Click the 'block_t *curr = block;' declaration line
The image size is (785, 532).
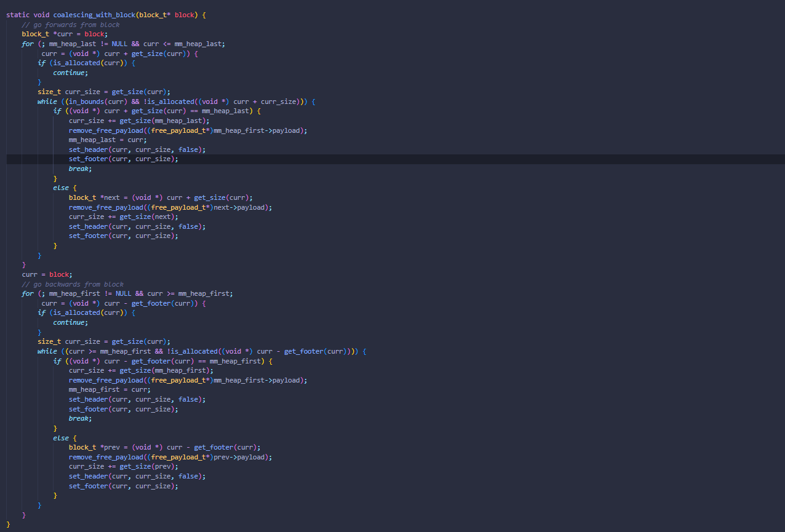pyautogui.click(x=65, y=34)
